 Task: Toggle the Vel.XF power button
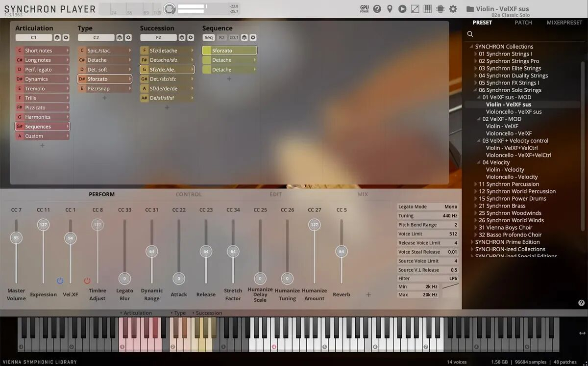coord(60,281)
